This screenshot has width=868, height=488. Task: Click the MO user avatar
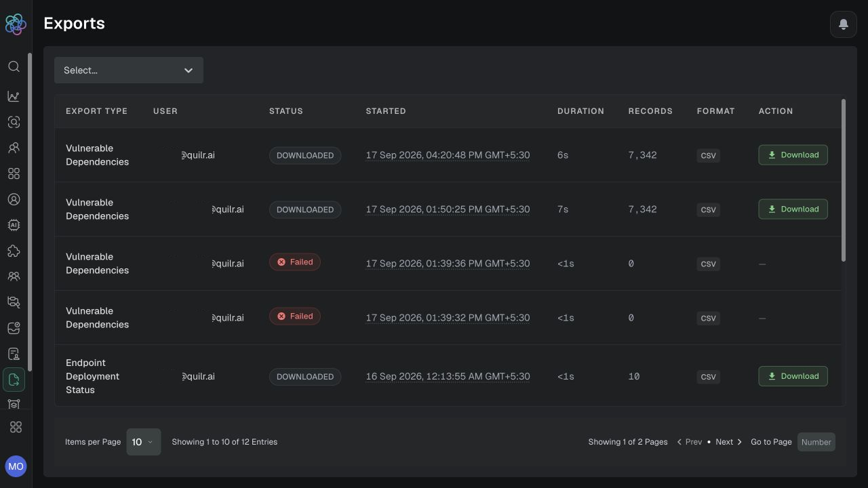click(16, 466)
